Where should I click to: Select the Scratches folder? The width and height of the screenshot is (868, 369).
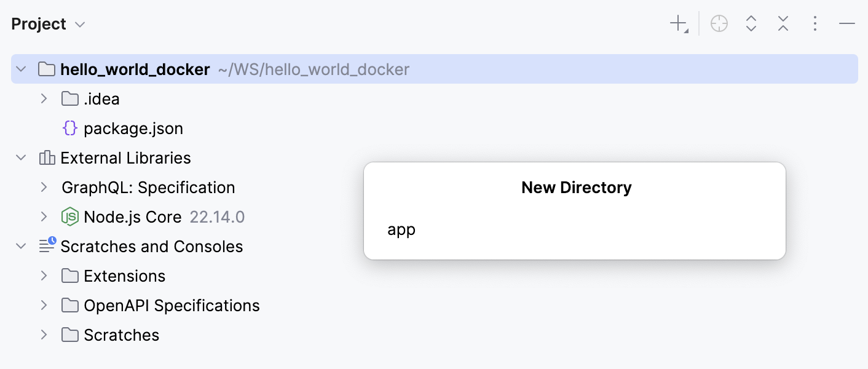[120, 335]
